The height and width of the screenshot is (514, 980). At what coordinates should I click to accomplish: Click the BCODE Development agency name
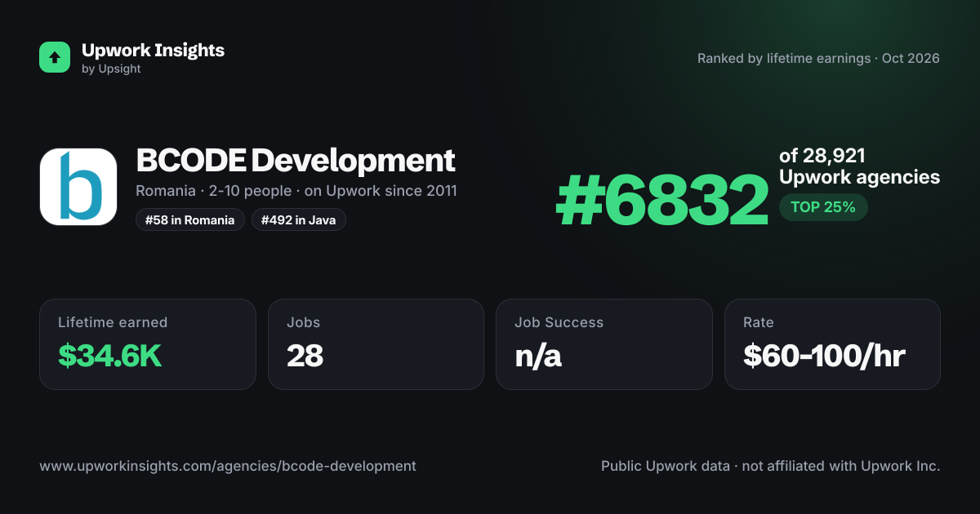(296, 160)
